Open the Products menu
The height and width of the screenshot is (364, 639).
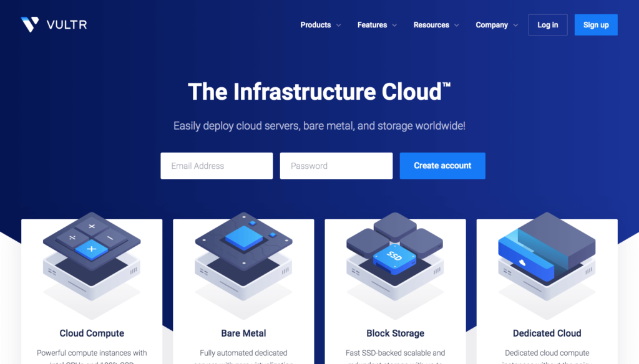click(315, 25)
